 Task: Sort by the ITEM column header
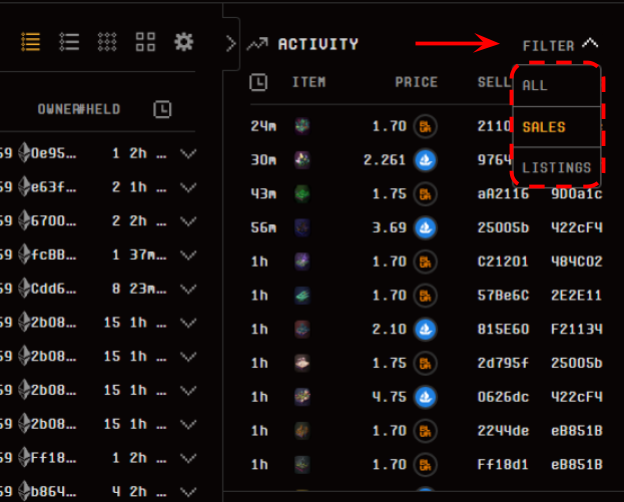tap(309, 82)
